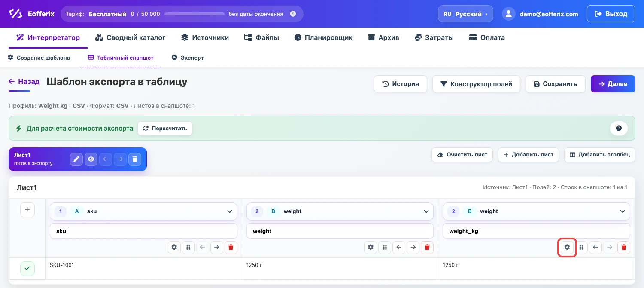The width and height of the screenshot is (644, 288).
Task: Click the drag handle of weight_kg column
Action: (x=581, y=247)
